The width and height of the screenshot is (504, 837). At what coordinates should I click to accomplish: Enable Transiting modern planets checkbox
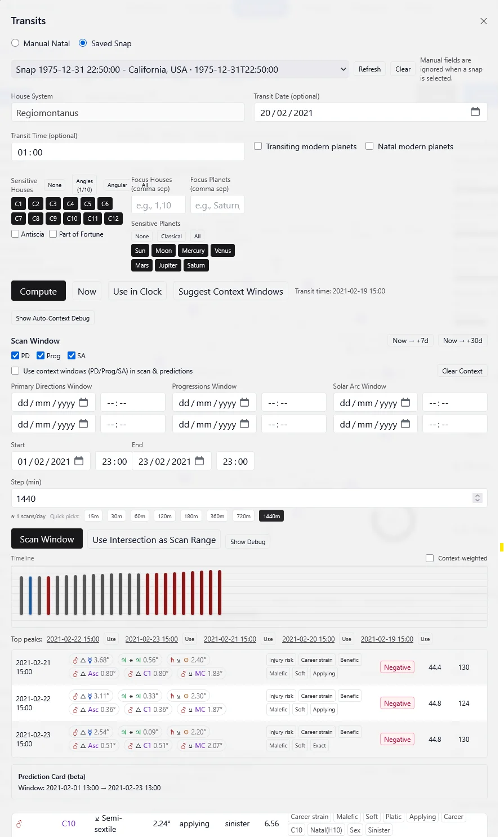coord(258,146)
